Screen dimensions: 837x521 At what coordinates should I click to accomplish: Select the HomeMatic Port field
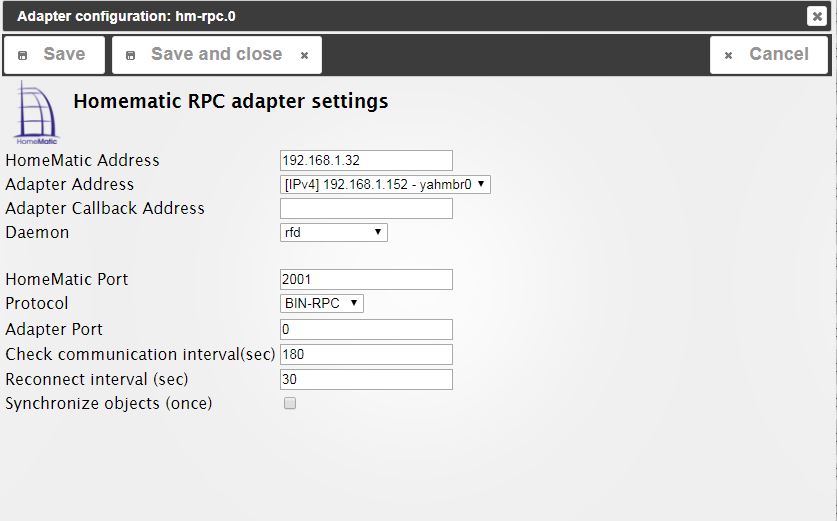[x=366, y=279]
